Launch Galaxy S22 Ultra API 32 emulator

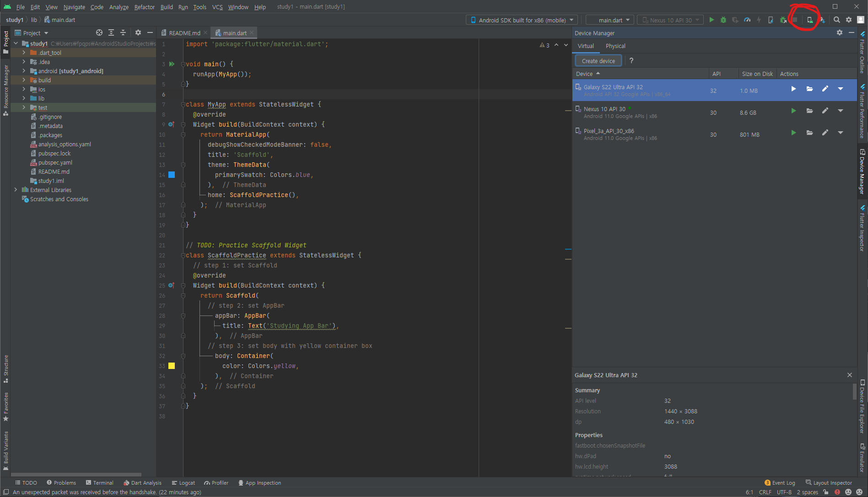tap(793, 89)
